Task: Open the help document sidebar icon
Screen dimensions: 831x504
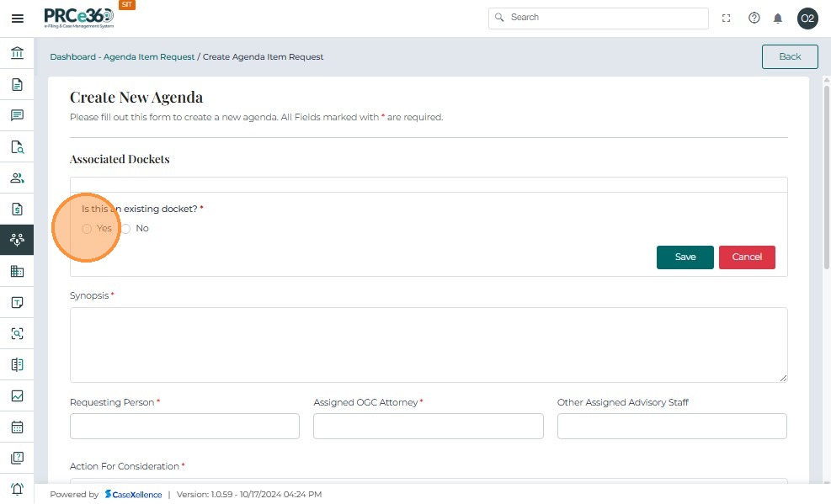Action: pos(17,458)
